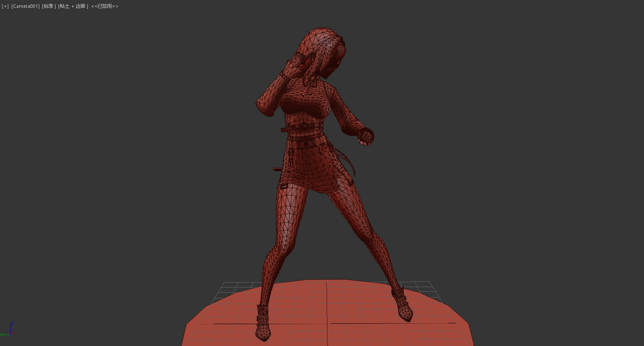This screenshot has height=346, width=644.
Task: Click the 标准 viewport label
Action: [49, 6]
